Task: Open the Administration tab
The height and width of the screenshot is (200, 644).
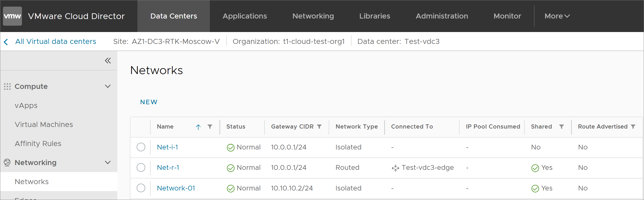Action: [x=442, y=16]
